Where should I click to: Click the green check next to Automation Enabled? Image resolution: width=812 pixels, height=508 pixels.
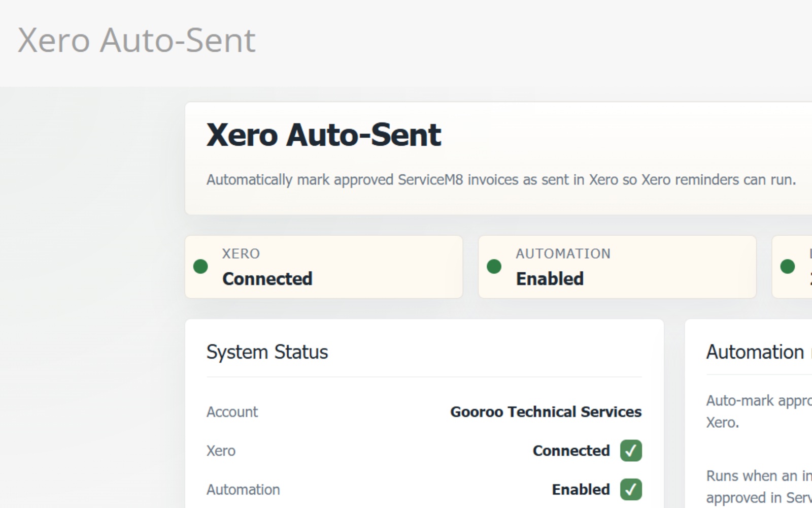[631, 490]
